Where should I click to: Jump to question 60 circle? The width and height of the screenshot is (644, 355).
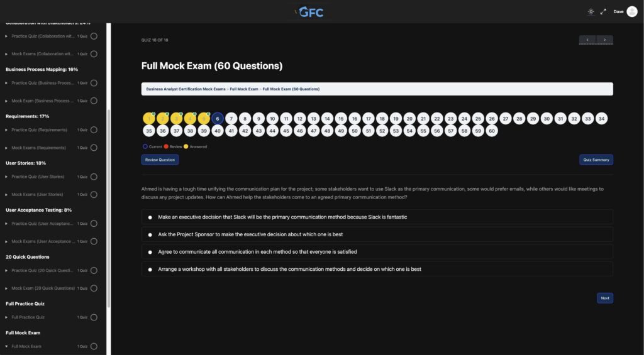coord(492,131)
